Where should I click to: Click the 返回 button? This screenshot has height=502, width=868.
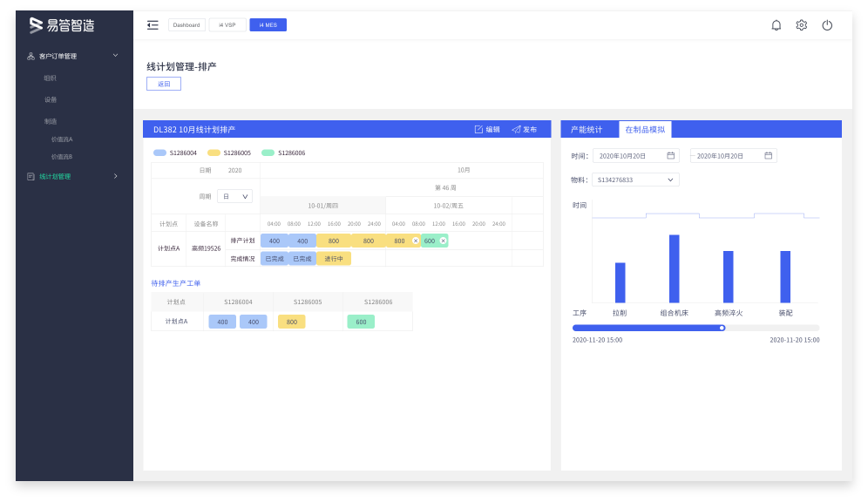point(164,85)
